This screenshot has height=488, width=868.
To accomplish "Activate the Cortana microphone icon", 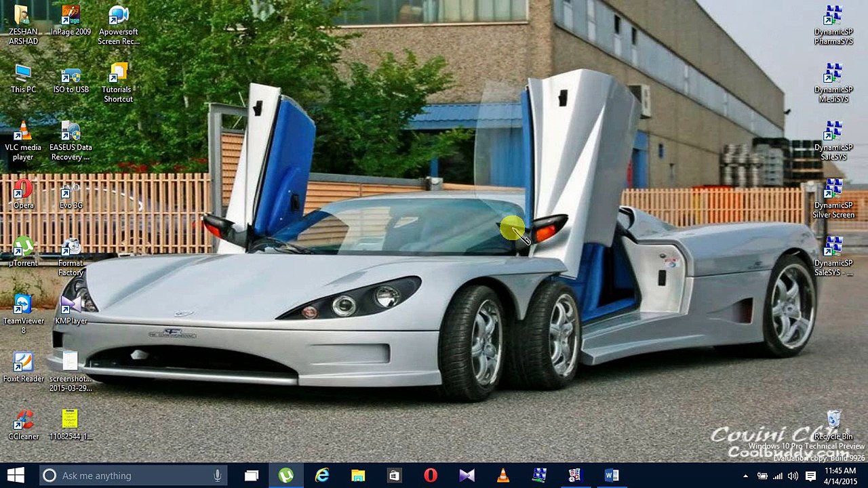I will click(x=217, y=476).
